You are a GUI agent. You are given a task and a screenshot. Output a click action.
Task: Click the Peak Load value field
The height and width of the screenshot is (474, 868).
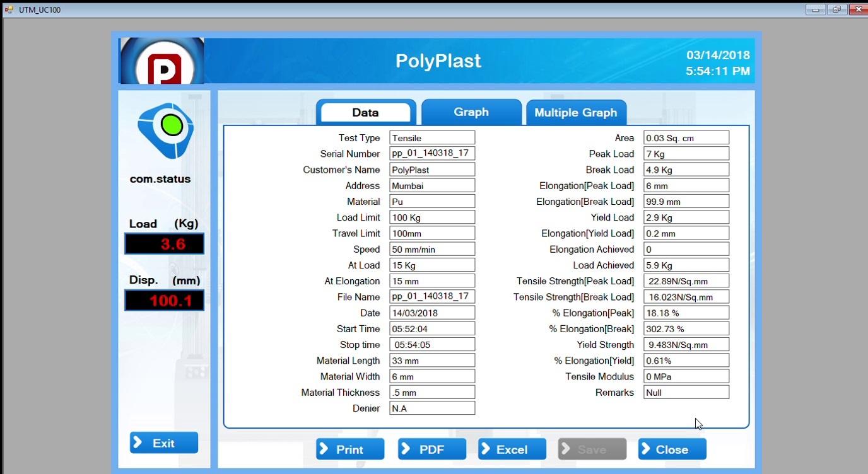click(x=686, y=154)
